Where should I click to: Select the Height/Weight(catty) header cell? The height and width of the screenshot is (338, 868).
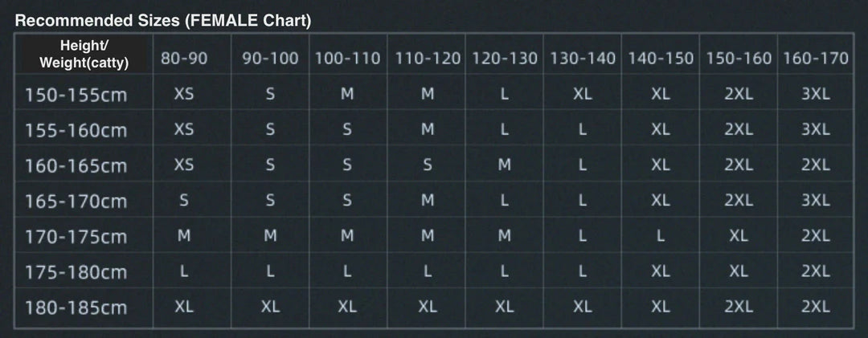click(x=84, y=55)
